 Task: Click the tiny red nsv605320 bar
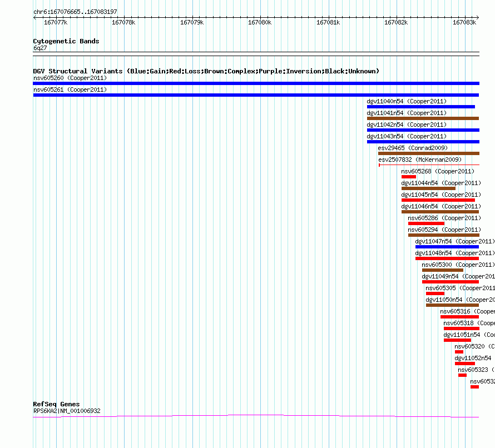click(459, 352)
